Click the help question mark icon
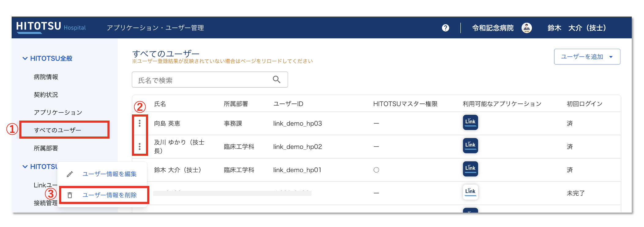This screenshot has height=227, width=644. coord(445,28)
